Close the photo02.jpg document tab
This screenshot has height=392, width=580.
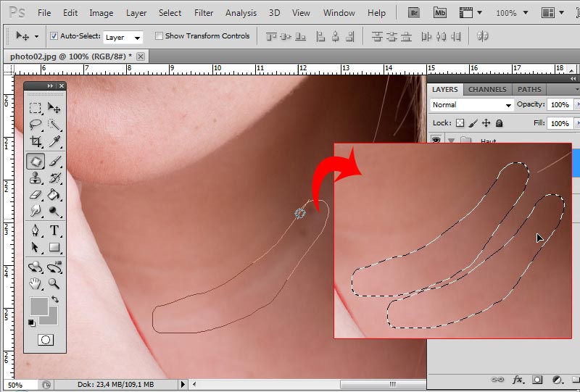click(141, 57)
